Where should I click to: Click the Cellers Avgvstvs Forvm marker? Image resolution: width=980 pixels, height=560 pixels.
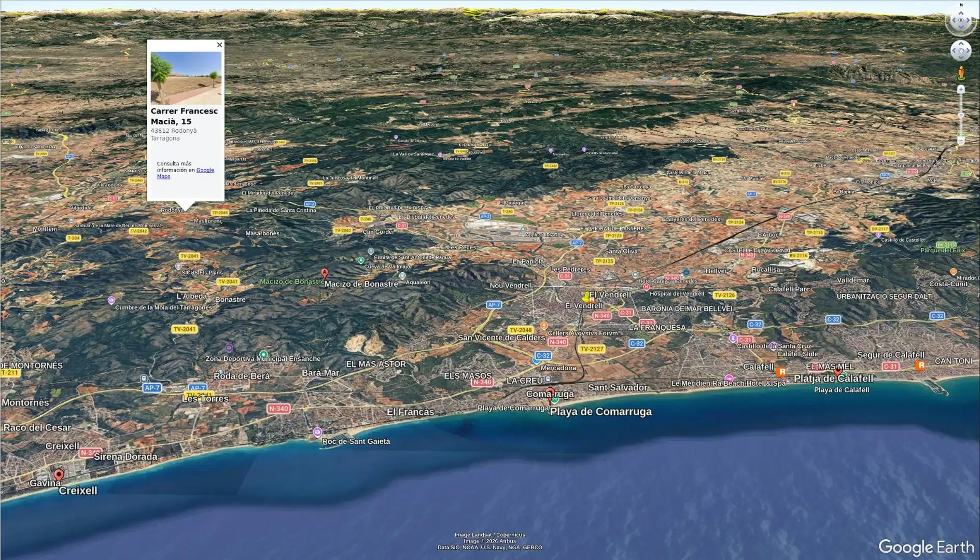[x=544, y=326]
